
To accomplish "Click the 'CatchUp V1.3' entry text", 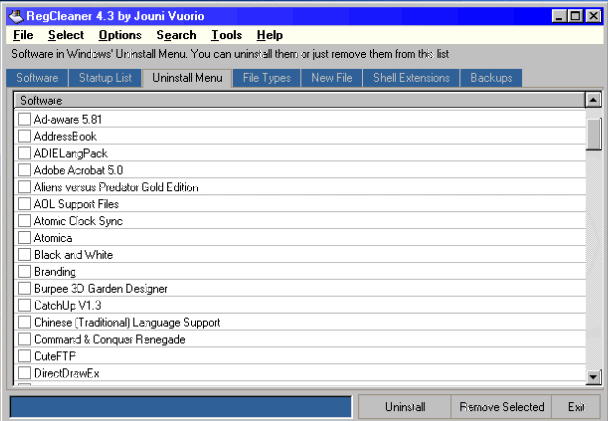I will [67, 305].
